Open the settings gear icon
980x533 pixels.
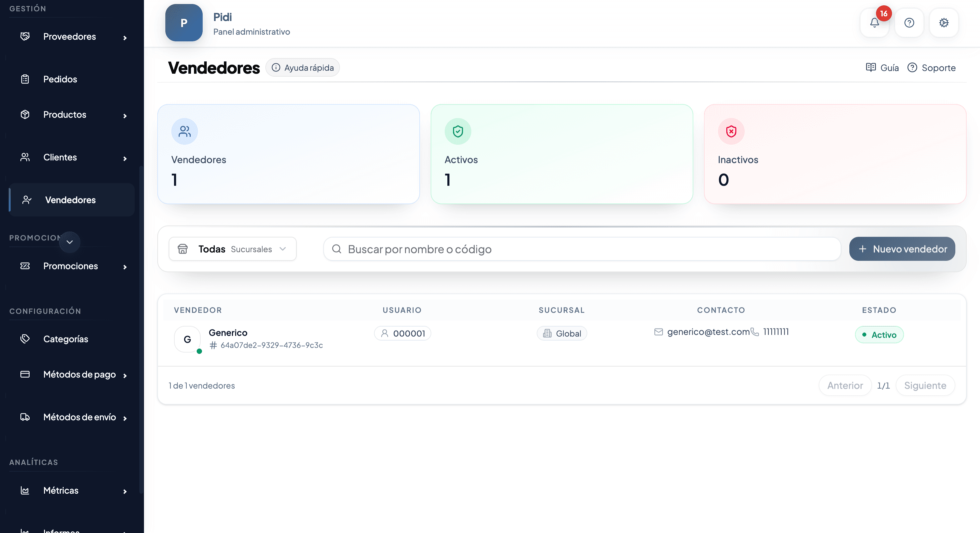pos(943,23)
